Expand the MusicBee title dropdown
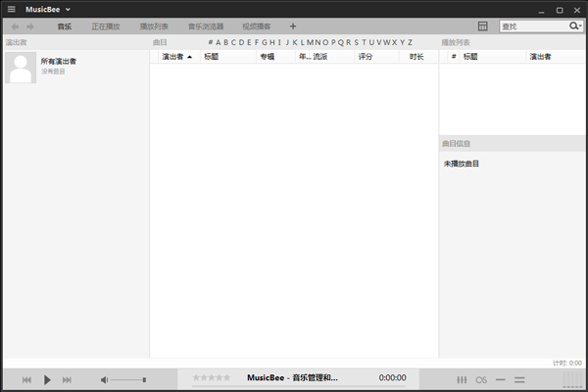The height and width of the screenshot is (392, 588). point(68,9)
